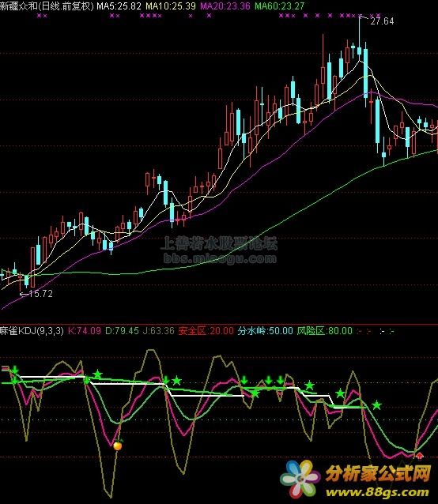Click the orange fruit marker on KDJ chart
The width and height of the screenshot is (438, 504).
click(118, 446)
